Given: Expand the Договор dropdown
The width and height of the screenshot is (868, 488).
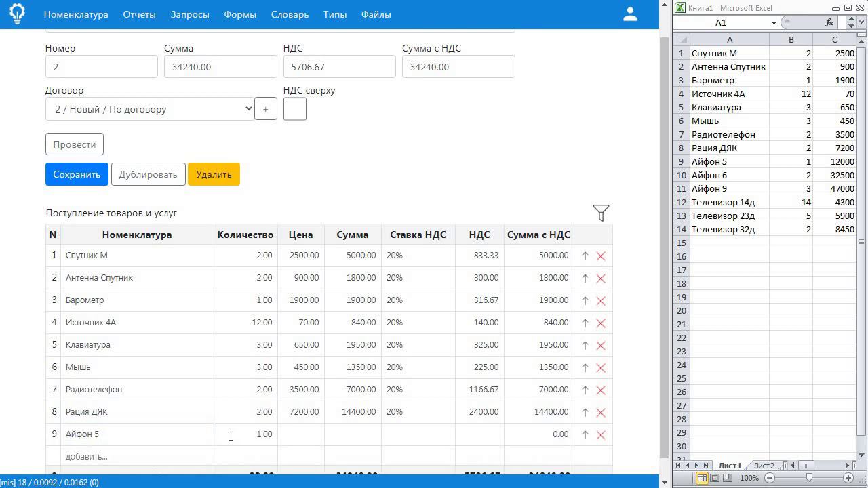Looking at the screenshot, I should click(149, 109).
